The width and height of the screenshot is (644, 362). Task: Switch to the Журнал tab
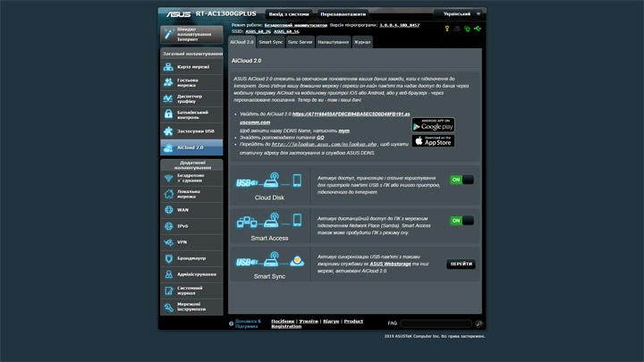[x=362, y=42]
